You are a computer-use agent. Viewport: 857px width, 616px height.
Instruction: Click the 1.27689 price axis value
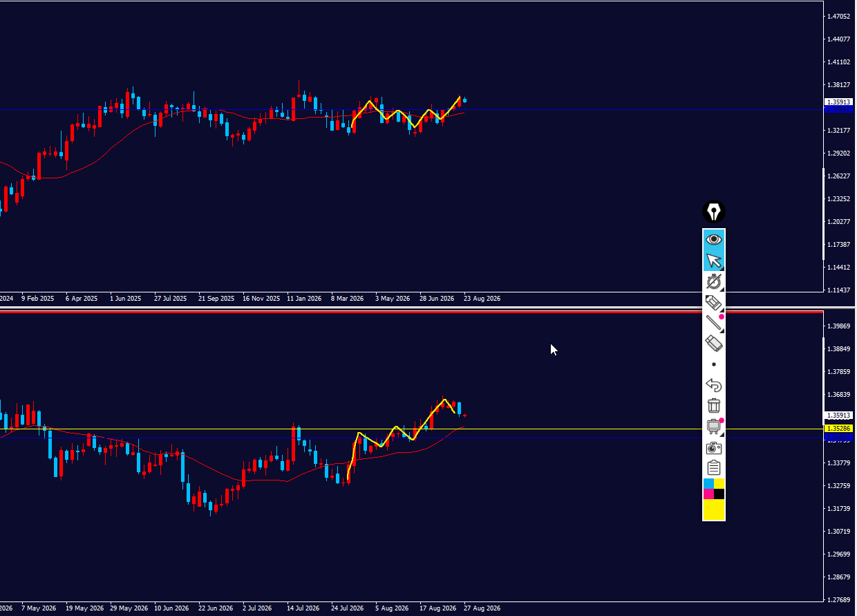point(839,599)
